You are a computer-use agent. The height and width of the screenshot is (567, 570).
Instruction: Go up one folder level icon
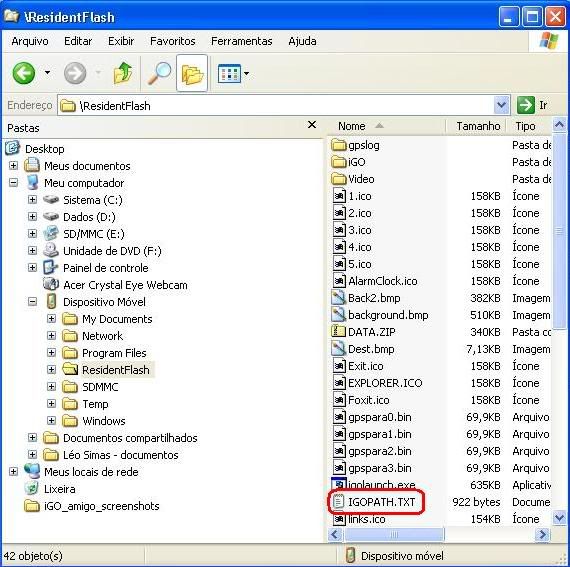tap(123, 73)
